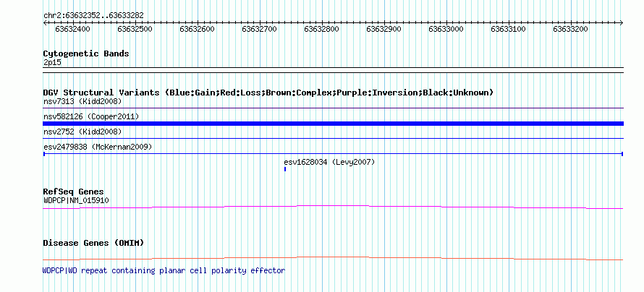The width and height of the screenshot is (644, 292).
Task: Click ruler position 63632500
Action: [x=135, y=29]
